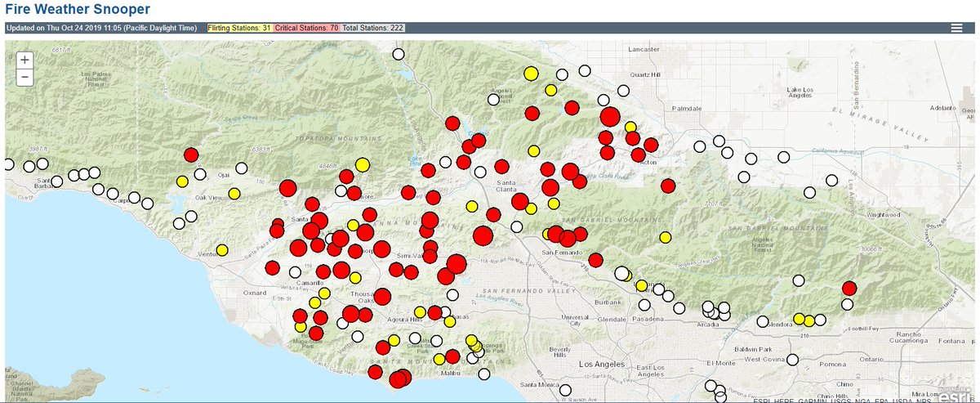The height and width of the screenshot is (403, 980).
Task: Click the white marker left of Glendora label
Action: tap(764, 322)
